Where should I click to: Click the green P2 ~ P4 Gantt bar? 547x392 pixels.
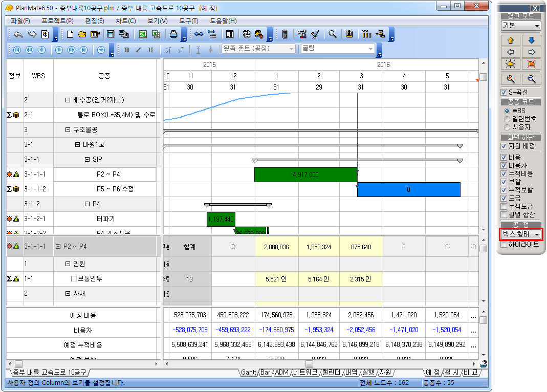point(305,175)
